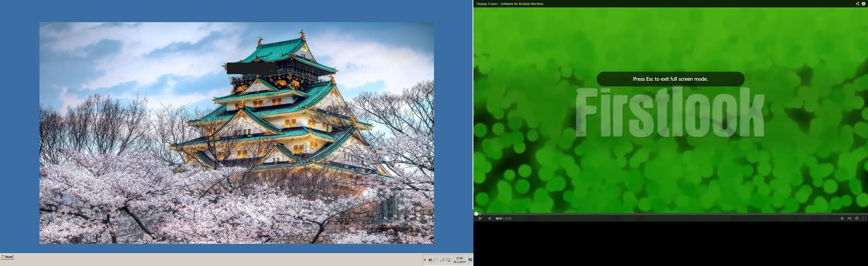Click the Display Fusion video title
The height and width of the screenshot is (266, 868).
point(509,4)
